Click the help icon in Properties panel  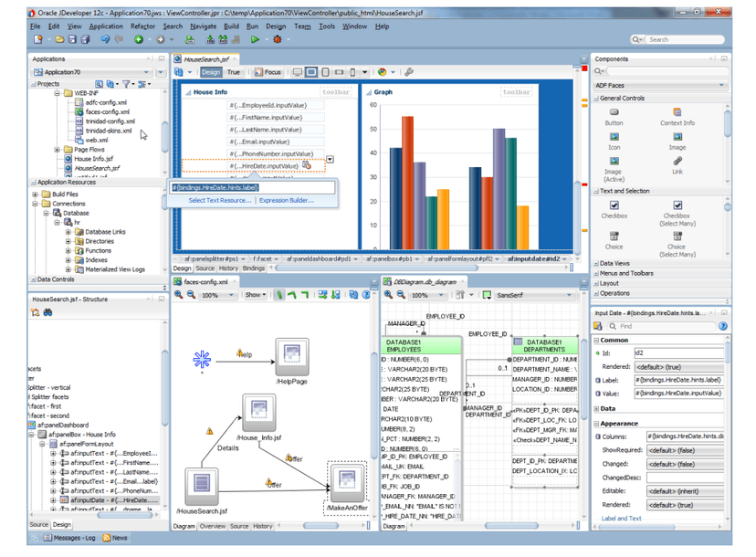click(x=723, y=327)
